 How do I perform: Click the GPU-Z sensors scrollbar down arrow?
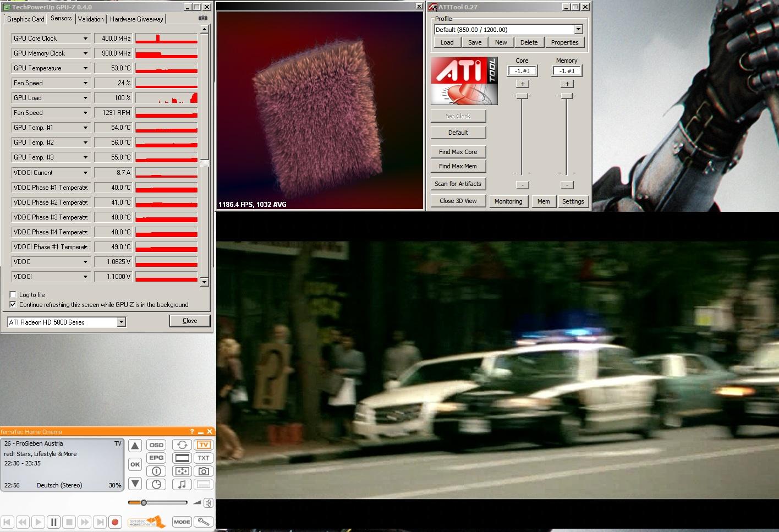[204, 282]
